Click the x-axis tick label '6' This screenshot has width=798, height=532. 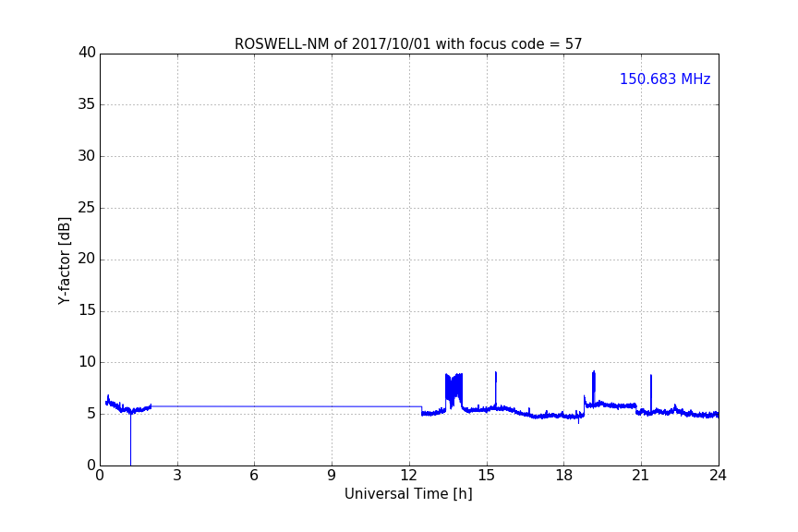254,476
